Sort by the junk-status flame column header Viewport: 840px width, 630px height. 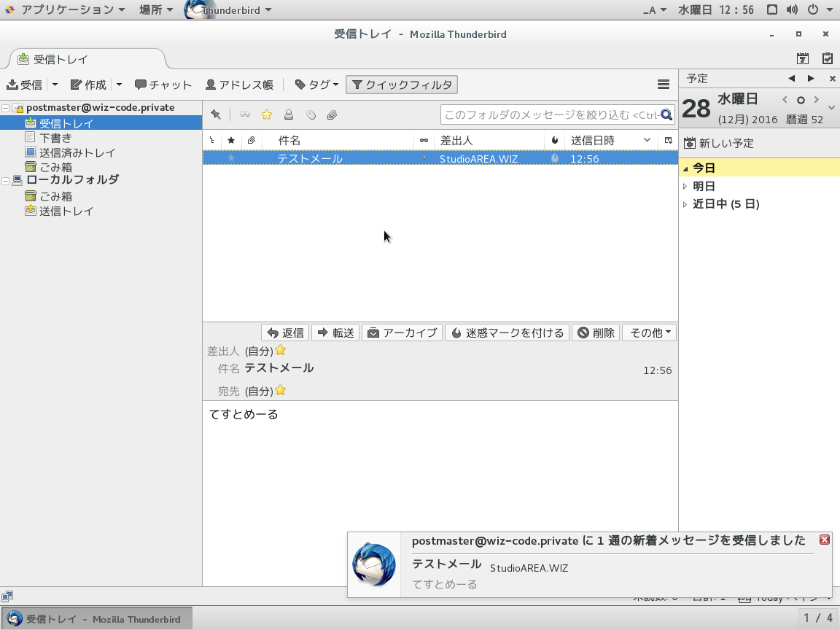(x=555, y=140)
